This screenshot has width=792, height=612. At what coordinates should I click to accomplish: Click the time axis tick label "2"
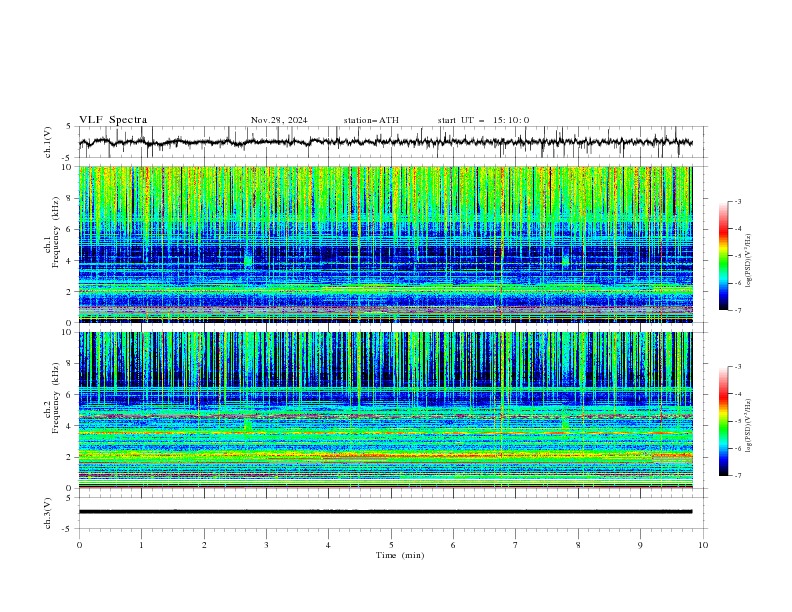coord(204,545)
